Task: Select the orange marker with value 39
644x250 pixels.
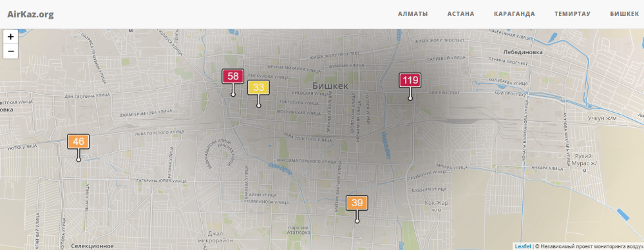Action: click(357, 203)
